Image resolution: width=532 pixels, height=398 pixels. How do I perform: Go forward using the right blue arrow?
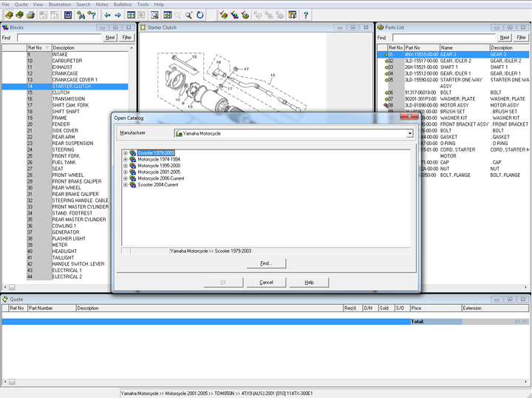pyautogui.click(x=117, y=15)
